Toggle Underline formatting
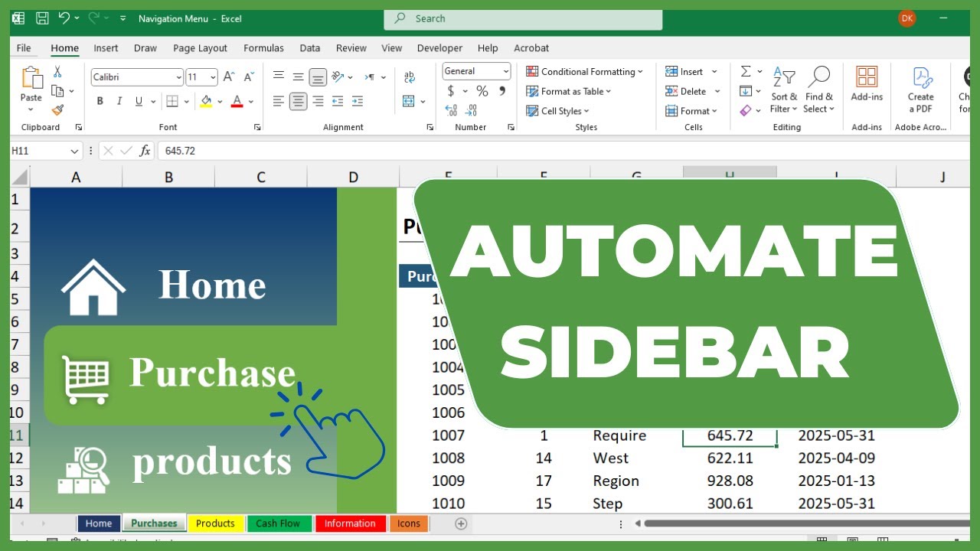980x551 pixels. tap(139, 101)
